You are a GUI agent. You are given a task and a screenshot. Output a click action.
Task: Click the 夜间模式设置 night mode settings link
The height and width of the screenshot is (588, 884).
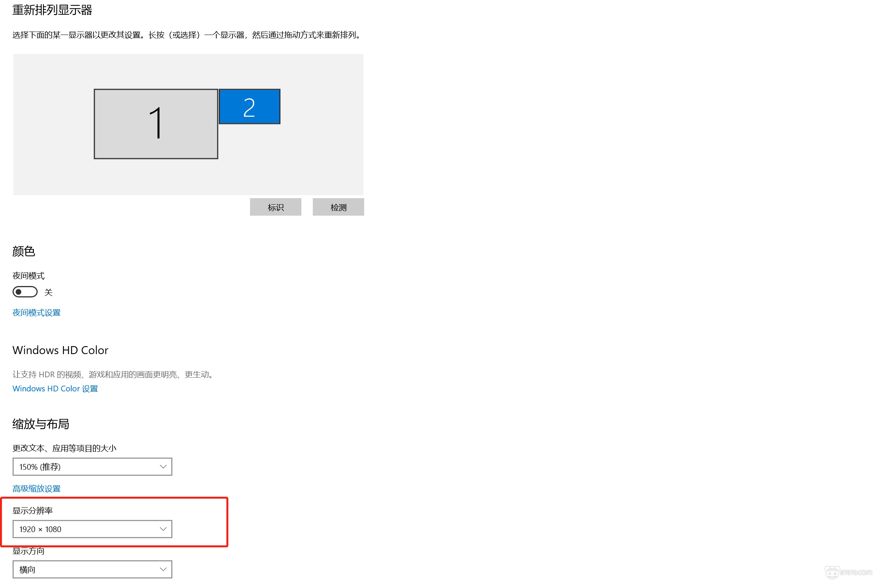click(x=36, y=312)
